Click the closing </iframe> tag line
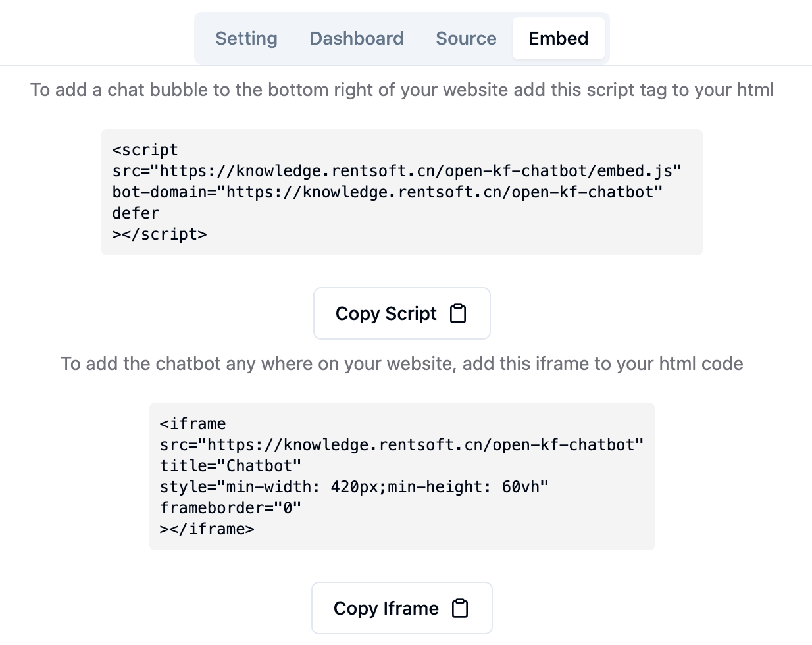812x645 pixels. pos(207,529)
